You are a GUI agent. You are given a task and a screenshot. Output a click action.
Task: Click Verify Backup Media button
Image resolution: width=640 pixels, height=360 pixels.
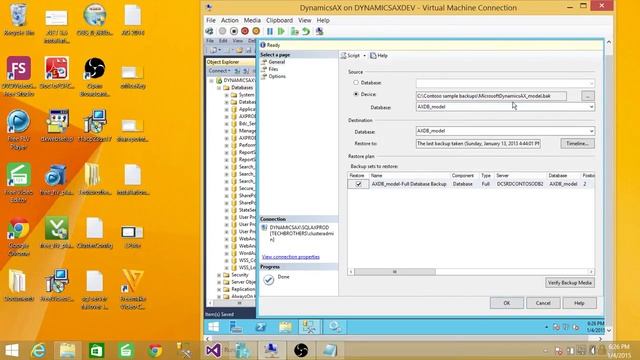(x=569, y=282)
